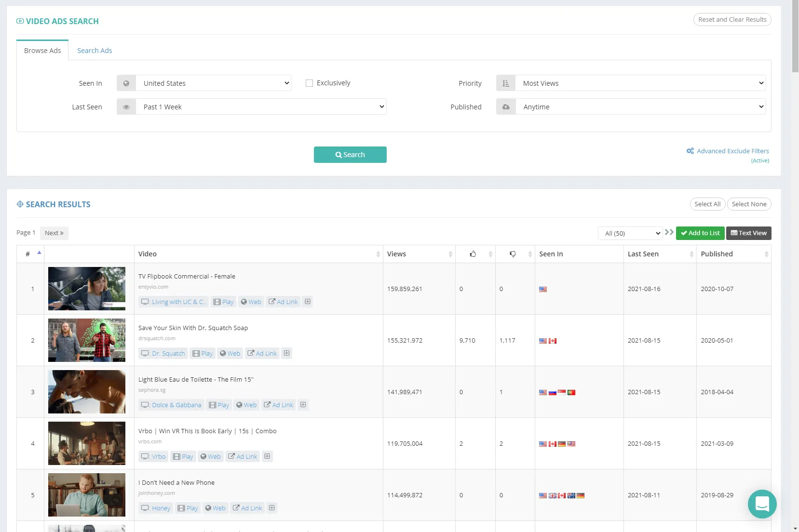Switch to the Search Ads tab

click(x=95, y=50)
